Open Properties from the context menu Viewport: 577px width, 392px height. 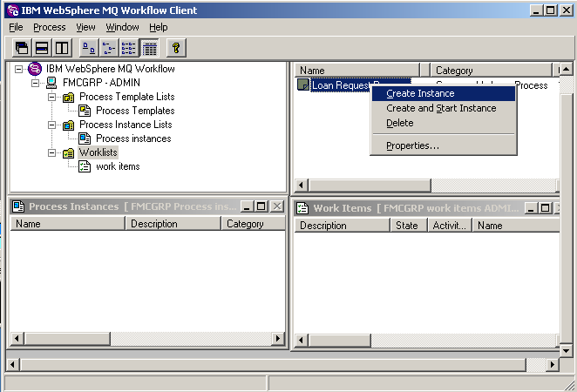(x=412, y=145)
